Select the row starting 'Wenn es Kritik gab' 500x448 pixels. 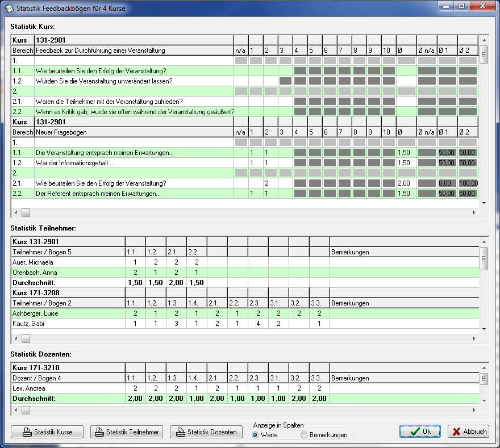pyautogui.click(x=245, y=111)
